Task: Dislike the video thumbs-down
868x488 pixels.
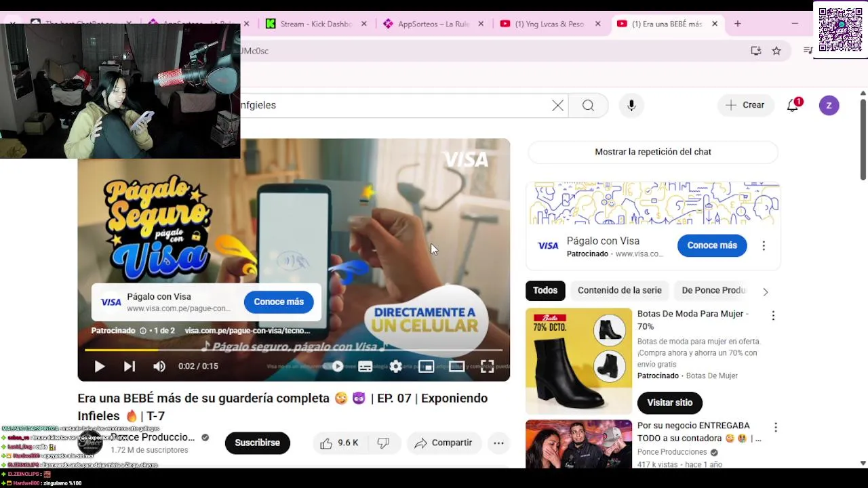Action: click(x=384, y=443)
